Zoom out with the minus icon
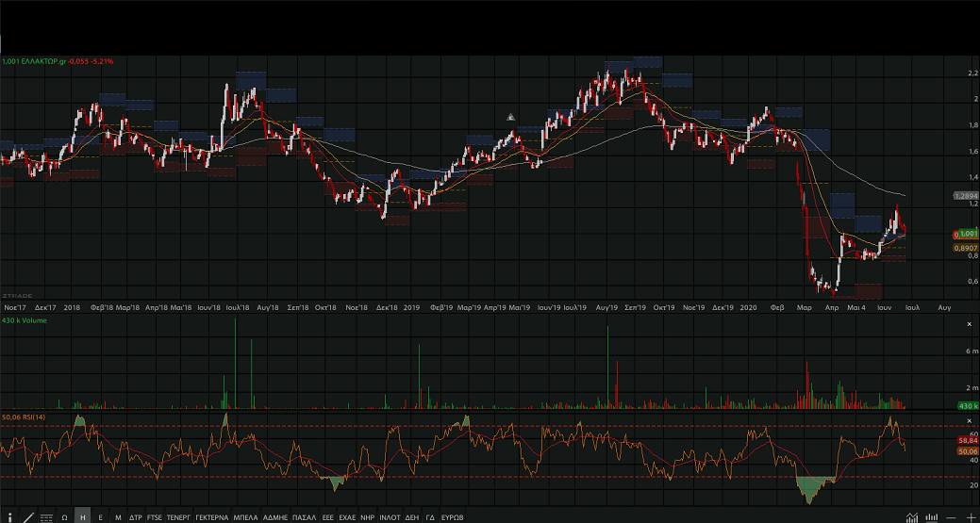980x523 pixels. pyautogui.click(x=952, y=517)
